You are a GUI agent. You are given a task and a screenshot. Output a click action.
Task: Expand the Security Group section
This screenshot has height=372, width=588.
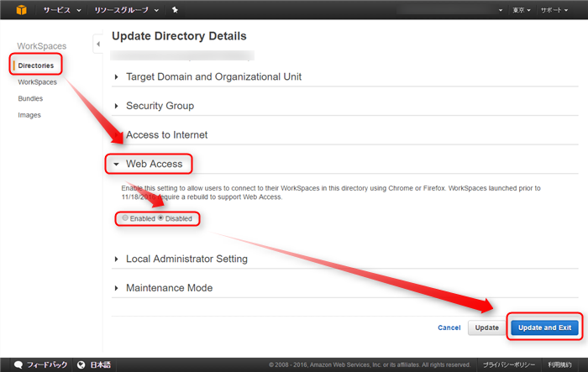[154, 106]
